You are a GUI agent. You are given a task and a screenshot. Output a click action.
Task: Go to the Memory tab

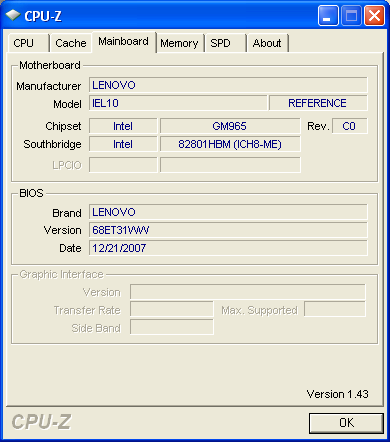coord(180,43)
